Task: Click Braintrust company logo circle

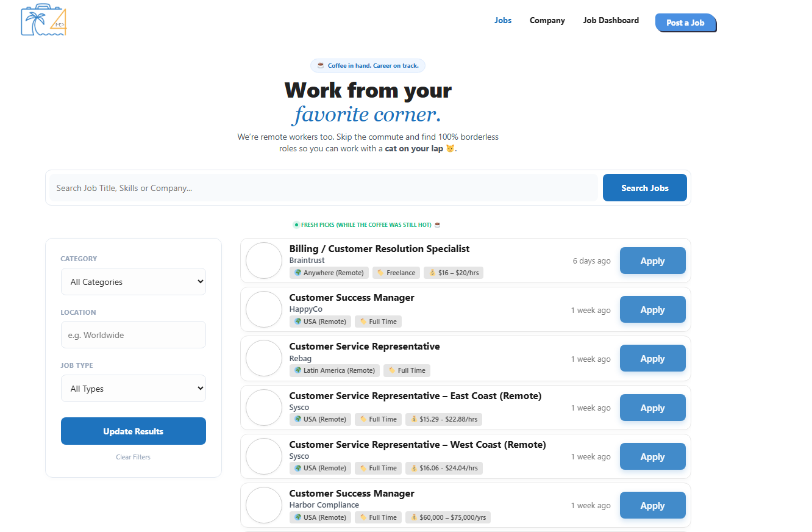Action: pyautogui.click(x=264, y=261)
